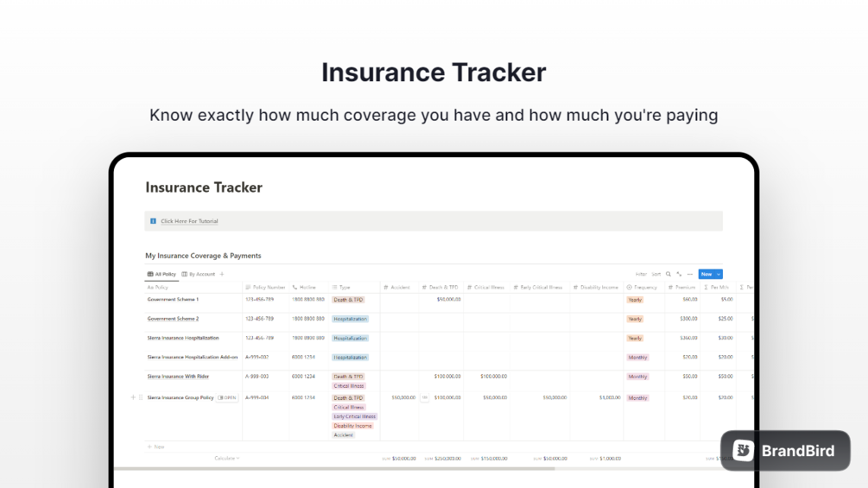Viewport: 868px width, 488px height.
Task: Click the OPEN button on Sierra Insurance Group Policy
Action: (x=228, y=398)
